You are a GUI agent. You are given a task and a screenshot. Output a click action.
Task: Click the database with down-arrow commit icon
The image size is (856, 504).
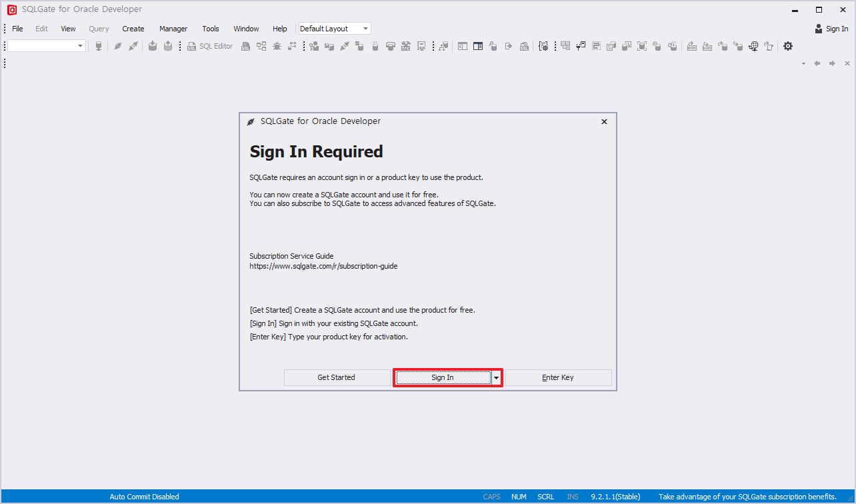click(x=153, y=46)
